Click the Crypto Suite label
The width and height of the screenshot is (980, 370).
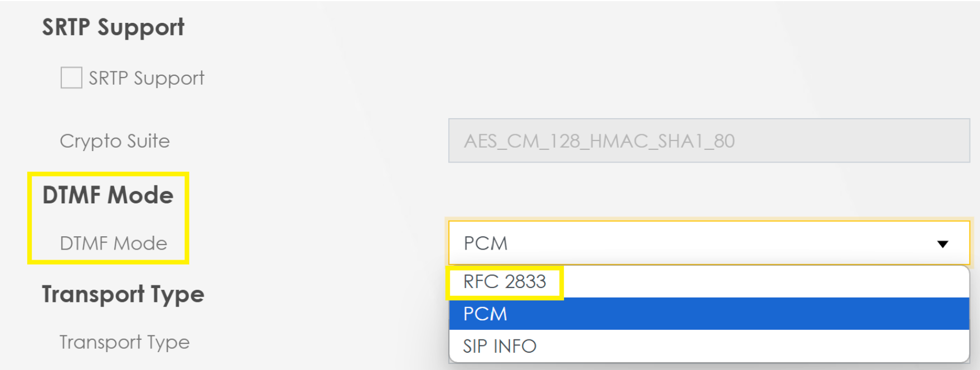115,141
